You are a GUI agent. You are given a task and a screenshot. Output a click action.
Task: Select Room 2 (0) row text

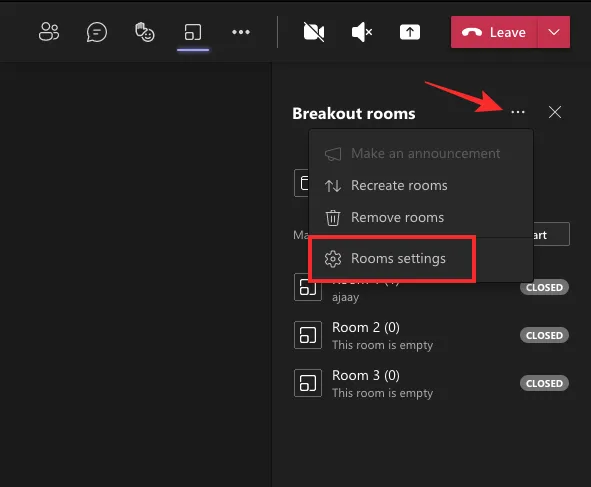click(x=366, y=327)
